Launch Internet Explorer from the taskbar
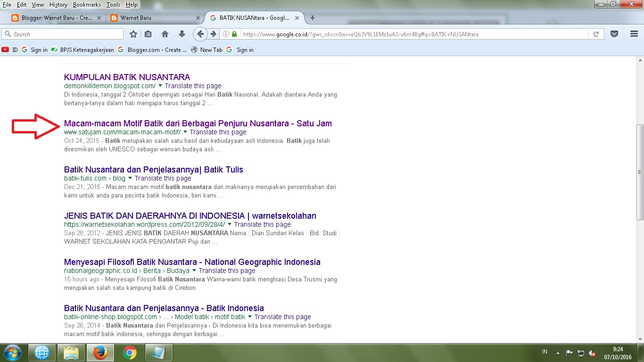Screen dimensions: 644x362 [x=42, y=353]
